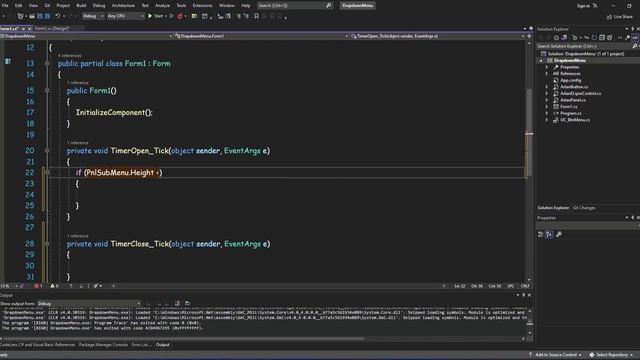
Task: Click the Save toolbar icon
Action: [x=40, y=16]
